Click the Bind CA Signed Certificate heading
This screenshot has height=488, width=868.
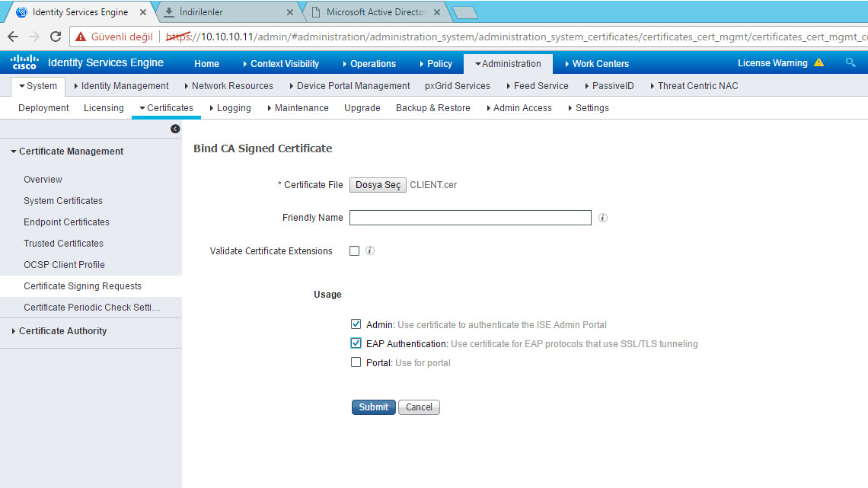pyautogui.click(x=263, y=148)
